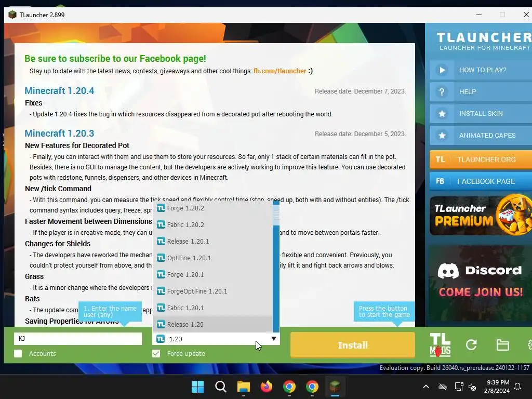Select Fabric 1.20.2 from version list
This screenshot has width=532, height=399.
(x=212, y=224)
